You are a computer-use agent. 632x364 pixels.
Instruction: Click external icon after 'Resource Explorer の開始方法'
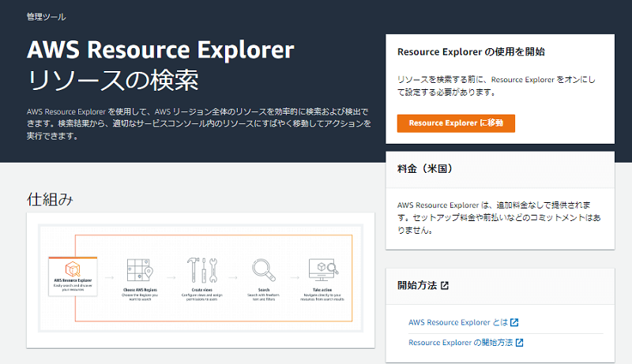(519, 343)
